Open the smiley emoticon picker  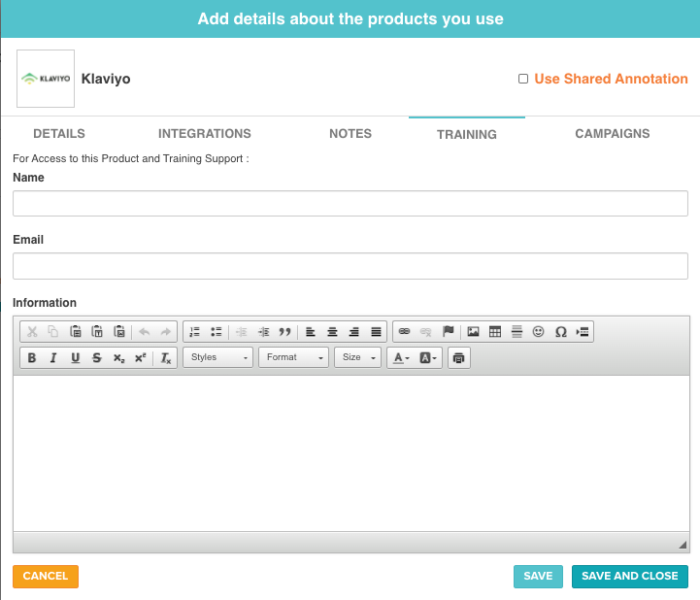point(539,332)
